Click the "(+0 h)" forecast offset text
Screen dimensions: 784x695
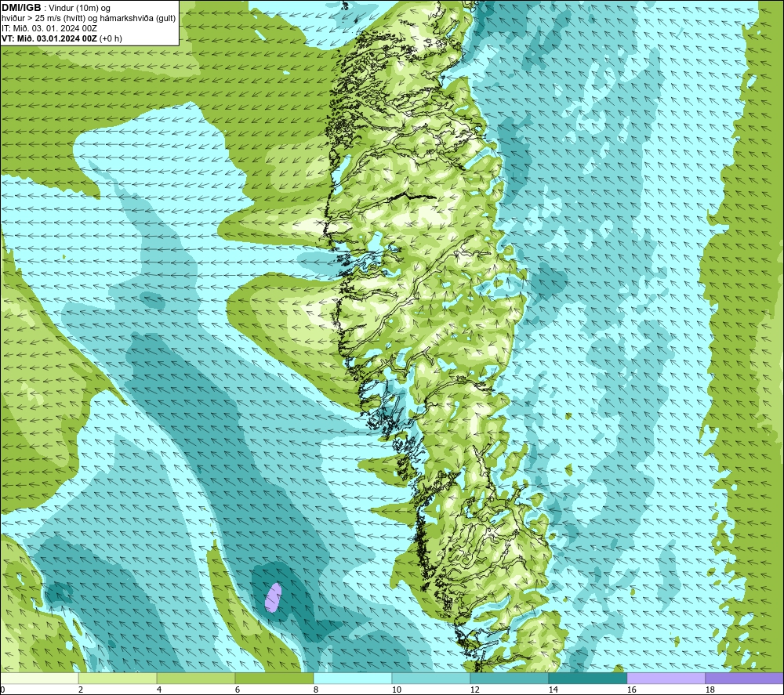(111, 38)
